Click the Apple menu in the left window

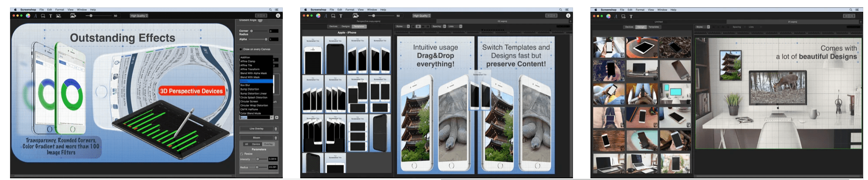click(x=15, y=10)
